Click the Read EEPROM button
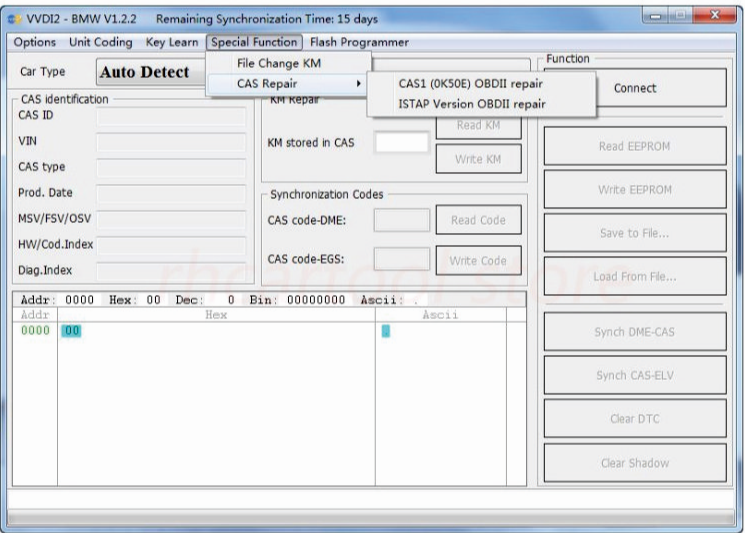The image size is (745, 533). 635,146
